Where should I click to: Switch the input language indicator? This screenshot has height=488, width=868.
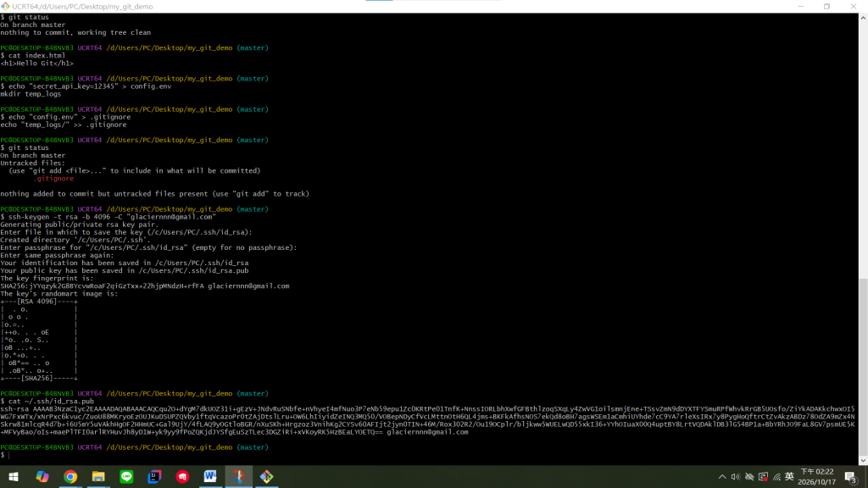coord(789,477)
